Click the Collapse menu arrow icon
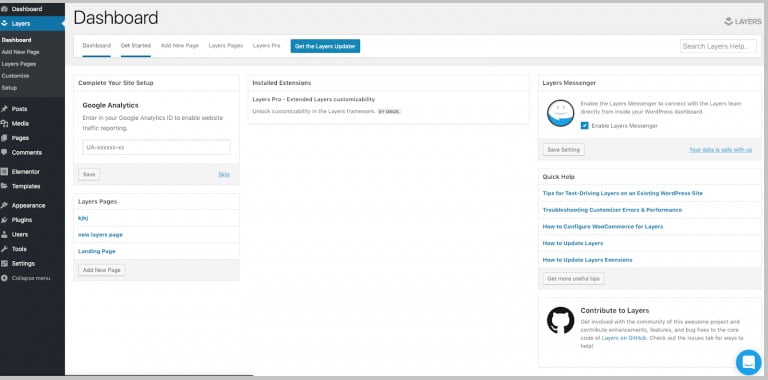Viewport: 768px width, 380px height. pyautogui.click(x=4, y=278)
